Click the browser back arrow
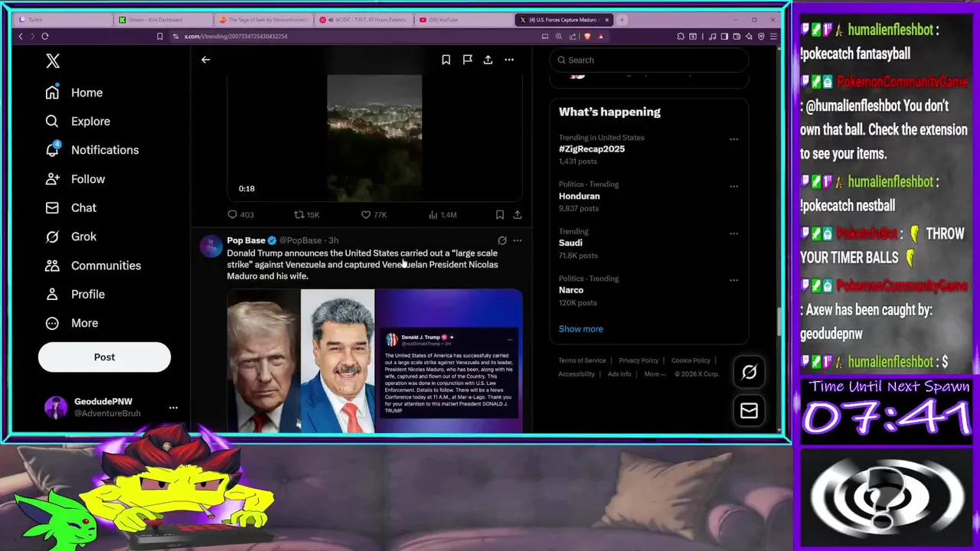980x551 pixels. tap(21, 36)
